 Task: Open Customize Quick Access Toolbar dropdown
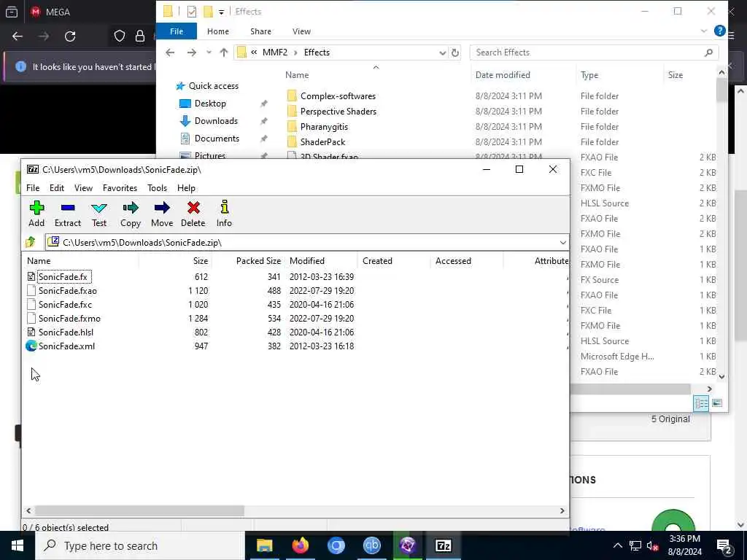(222, 12)
